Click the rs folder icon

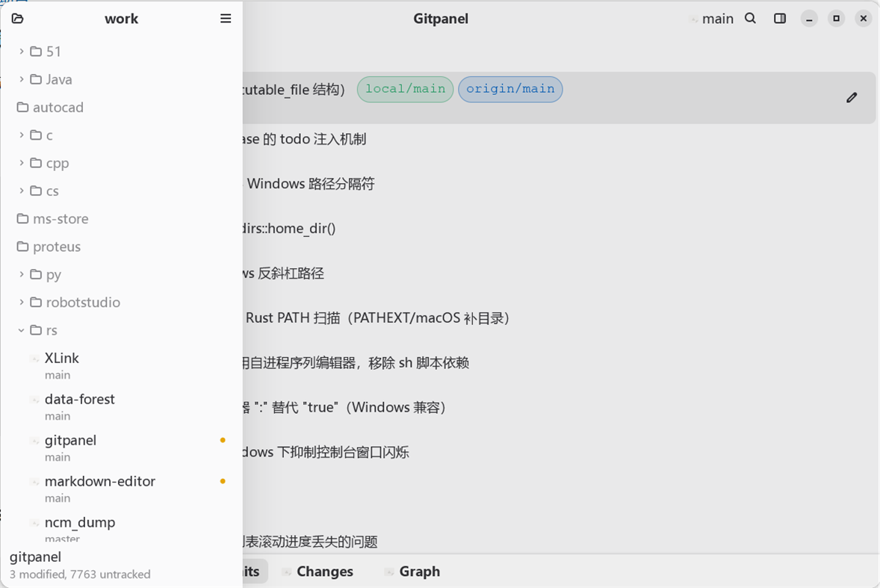[x=36, y=330]
